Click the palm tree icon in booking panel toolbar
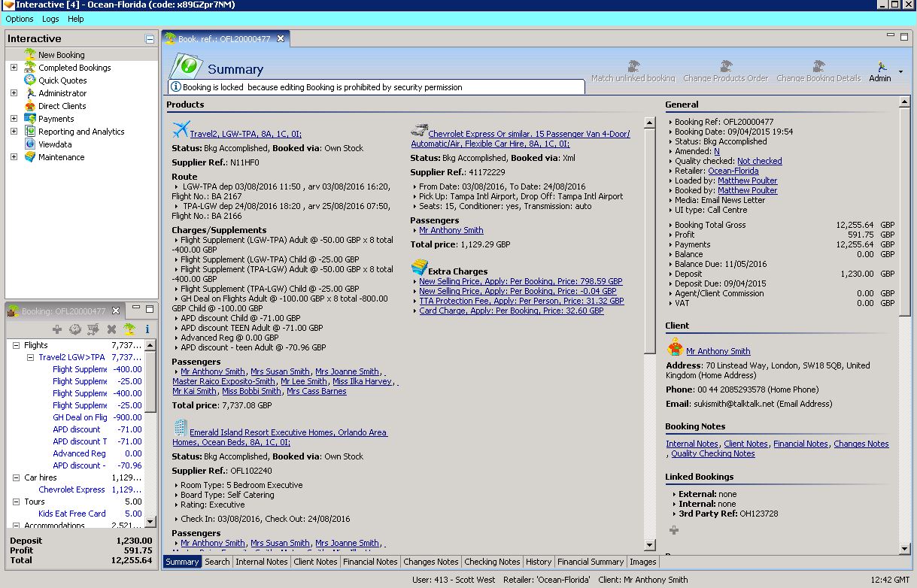This screenshot has height=588, width=917. point(129,329)
